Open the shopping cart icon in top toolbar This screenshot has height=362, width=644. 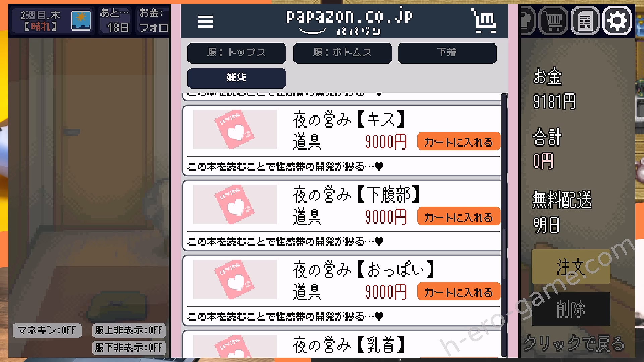553,21
